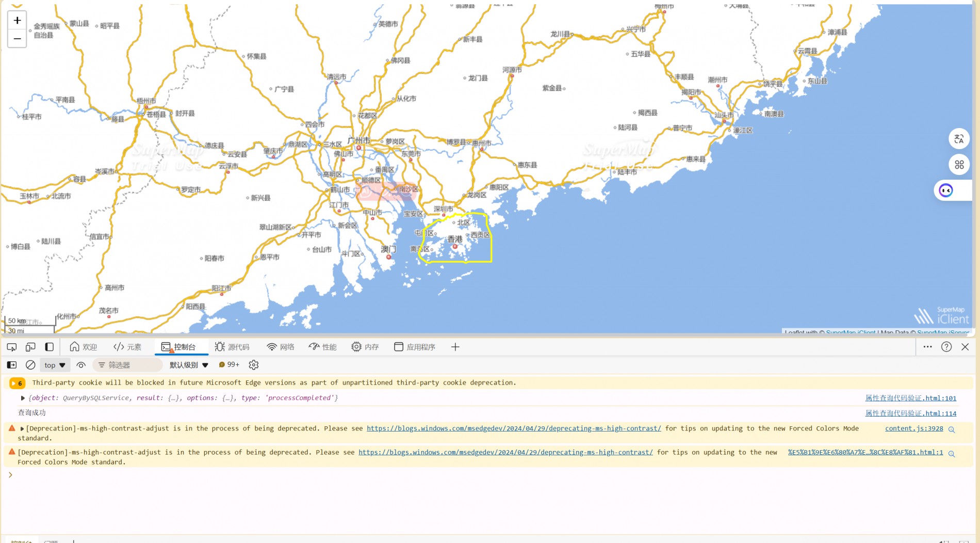The height and width of the screenshot is (543, 980).
Task: Click magnifier icon beside encoded .html:1 link
Action: (952, 453)
